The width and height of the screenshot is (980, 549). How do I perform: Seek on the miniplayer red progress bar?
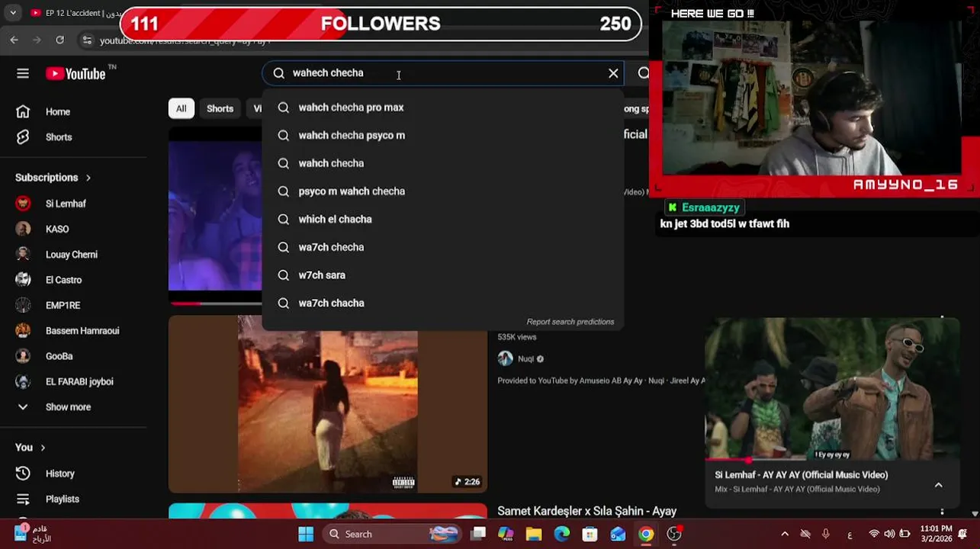point(832,460)
